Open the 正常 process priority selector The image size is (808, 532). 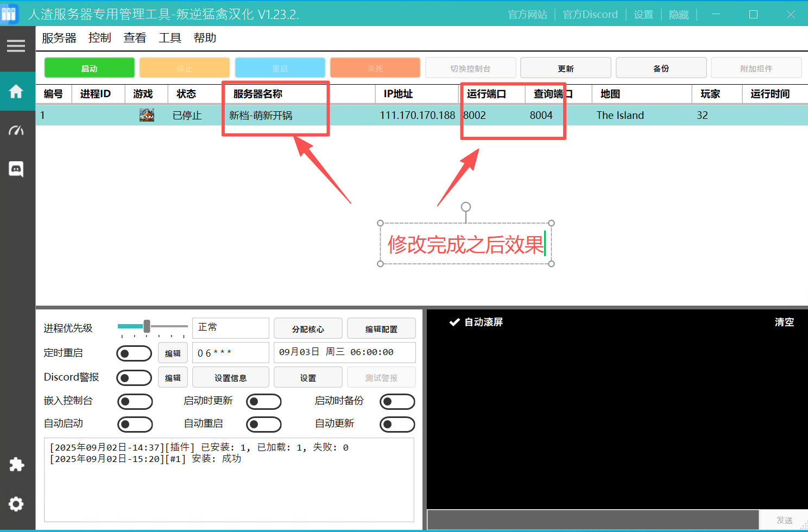(230, 328)
